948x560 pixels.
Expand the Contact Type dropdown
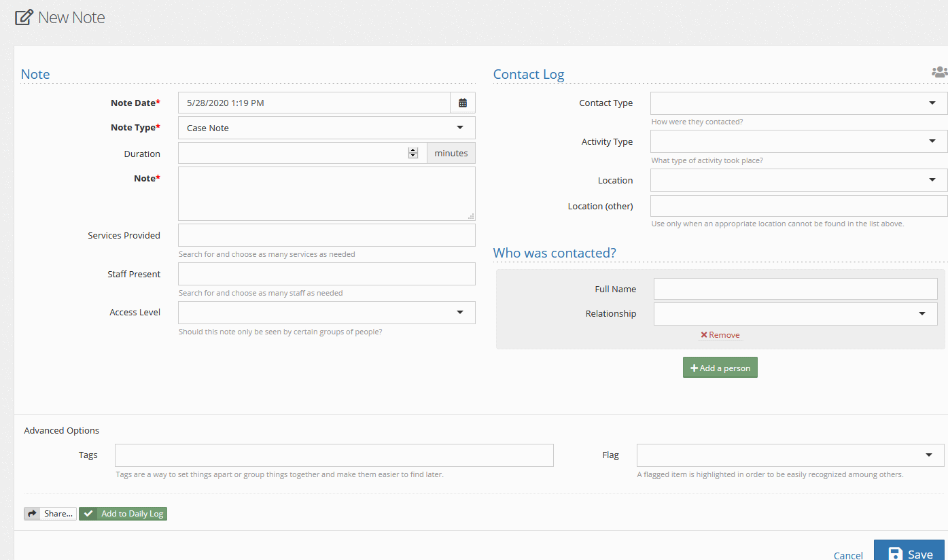[932, 103]
